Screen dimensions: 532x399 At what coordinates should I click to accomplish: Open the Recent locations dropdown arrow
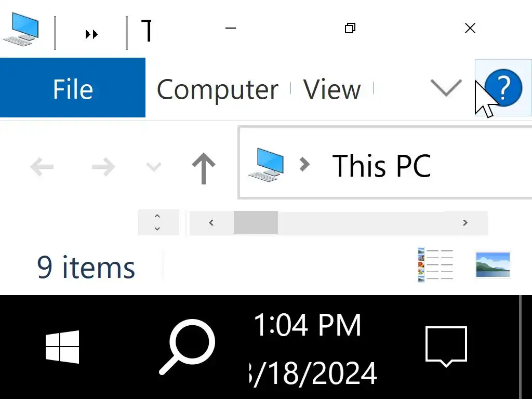tap(153, 167)
